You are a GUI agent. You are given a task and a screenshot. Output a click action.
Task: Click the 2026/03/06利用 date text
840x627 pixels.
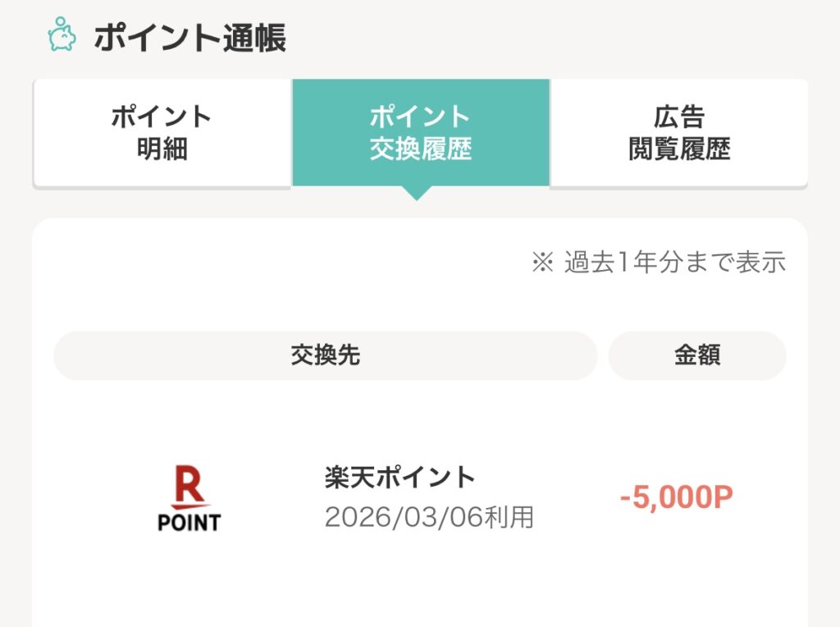point(429,517)
